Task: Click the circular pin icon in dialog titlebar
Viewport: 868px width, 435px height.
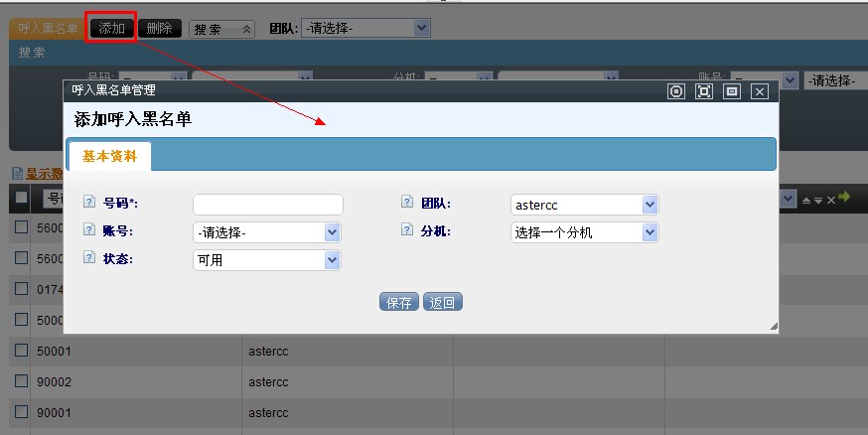Action: click(x=676, y=91)
